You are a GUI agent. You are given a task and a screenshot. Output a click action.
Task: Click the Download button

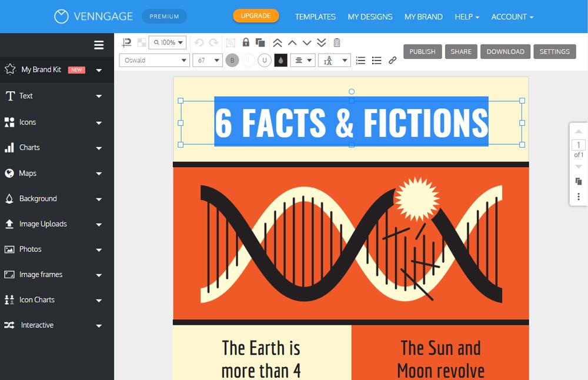coord(505,52)
